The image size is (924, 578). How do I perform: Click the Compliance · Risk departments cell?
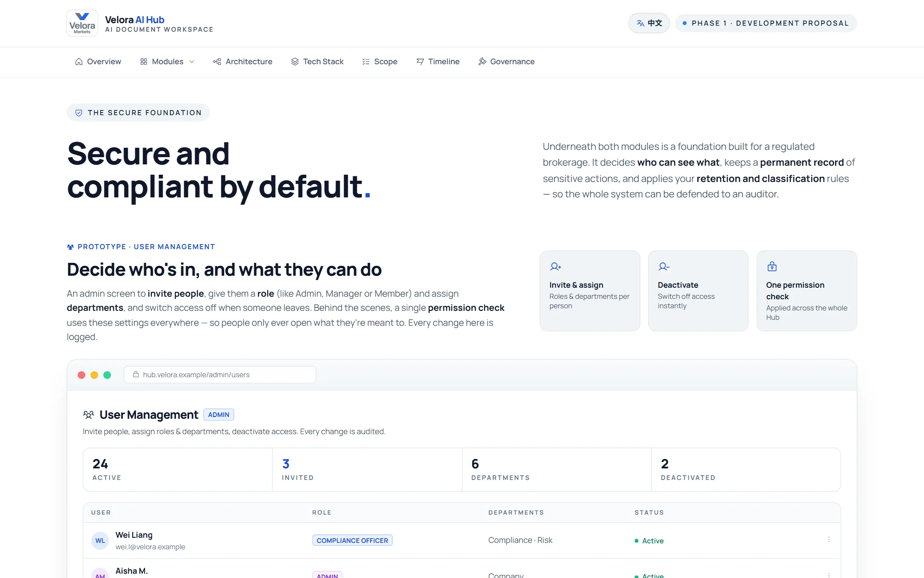point(520,540)
